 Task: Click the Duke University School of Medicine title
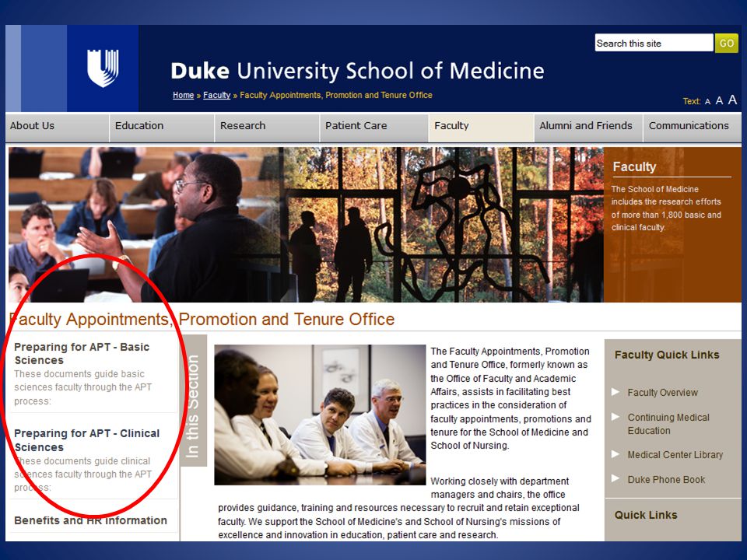pos(357,71)
